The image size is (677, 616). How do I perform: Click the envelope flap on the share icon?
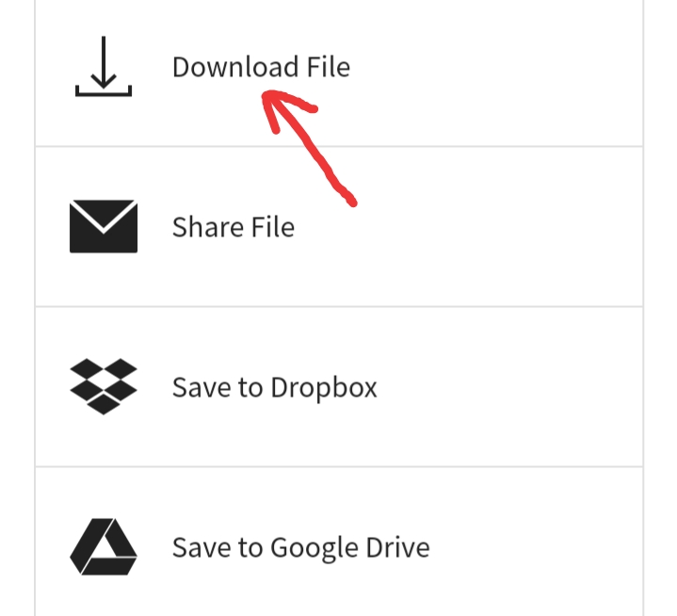(x=104, y=216)
